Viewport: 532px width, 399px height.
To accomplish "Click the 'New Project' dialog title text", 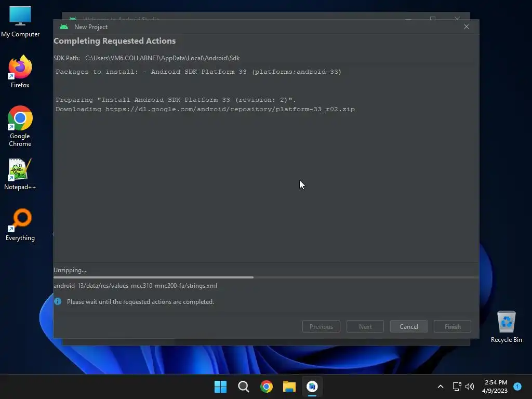I will (x=91, y=27).
